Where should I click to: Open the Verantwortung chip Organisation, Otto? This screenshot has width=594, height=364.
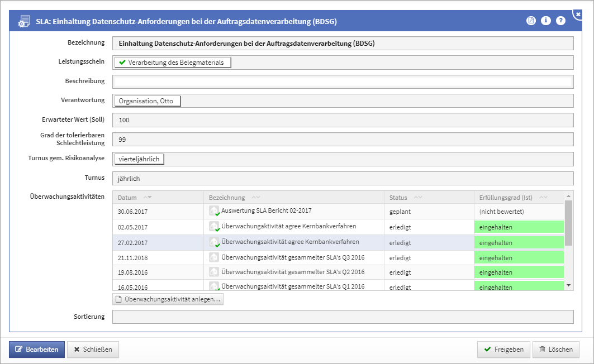click(146, 100)
